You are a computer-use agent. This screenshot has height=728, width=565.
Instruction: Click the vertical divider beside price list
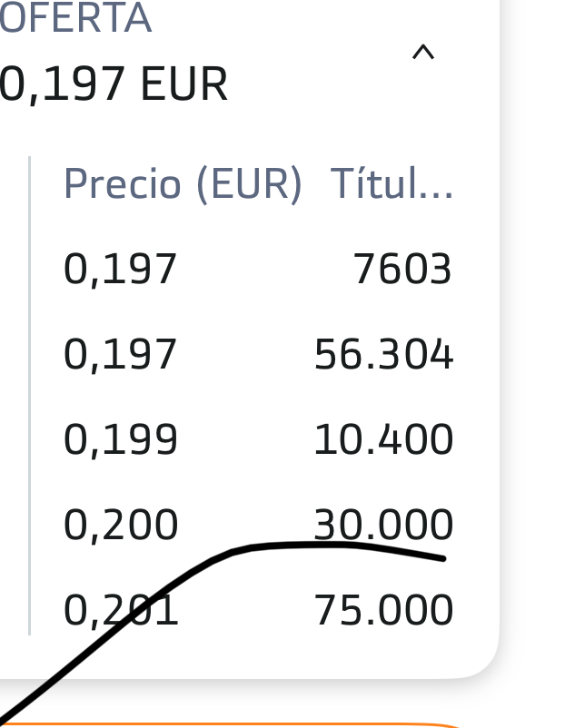[30, 396]
